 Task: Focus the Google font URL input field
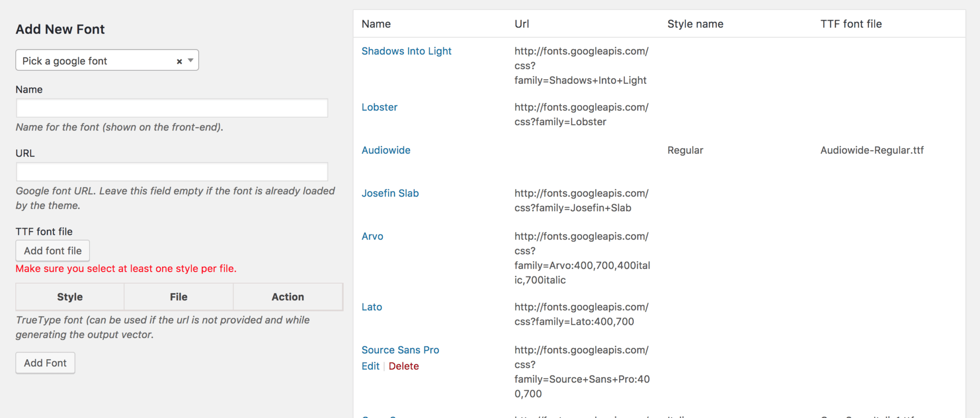coord(172,172)
